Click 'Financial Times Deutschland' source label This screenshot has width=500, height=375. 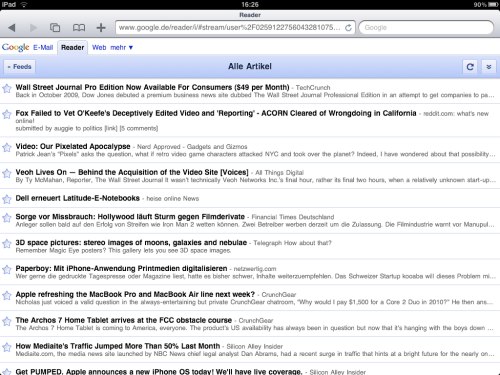(x=293, y=217)
